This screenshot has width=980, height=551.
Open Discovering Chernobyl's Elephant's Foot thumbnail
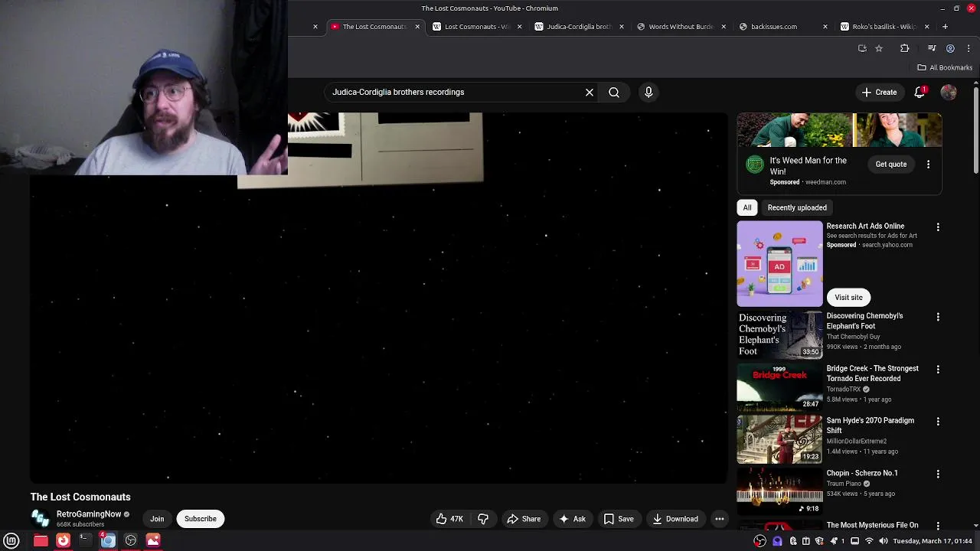point(779,334)
